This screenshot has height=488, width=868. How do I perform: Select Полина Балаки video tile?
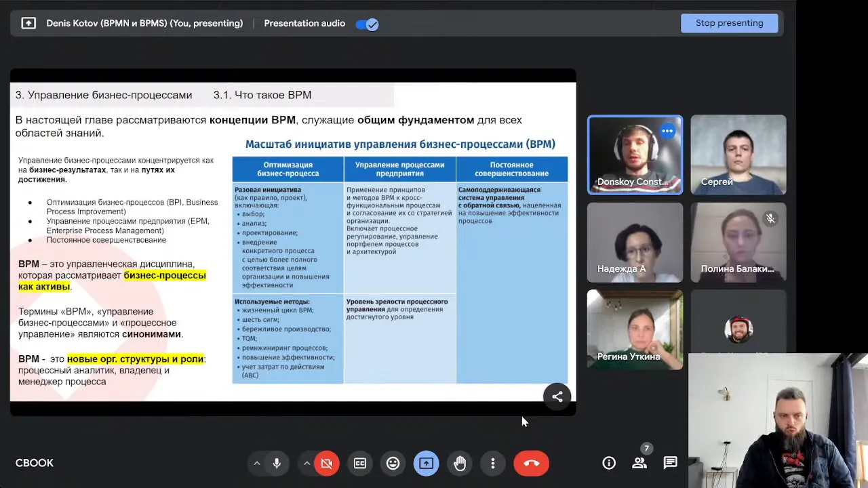(738, 242)
